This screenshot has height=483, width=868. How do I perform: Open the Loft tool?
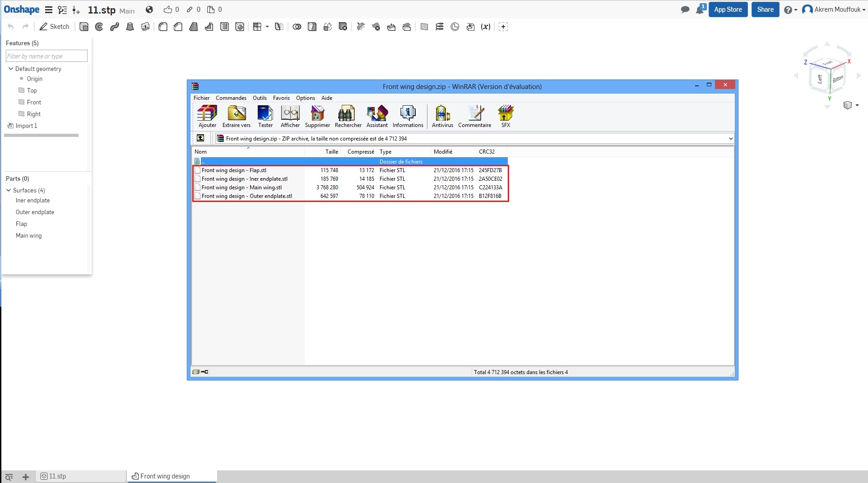tap(130, 27)
